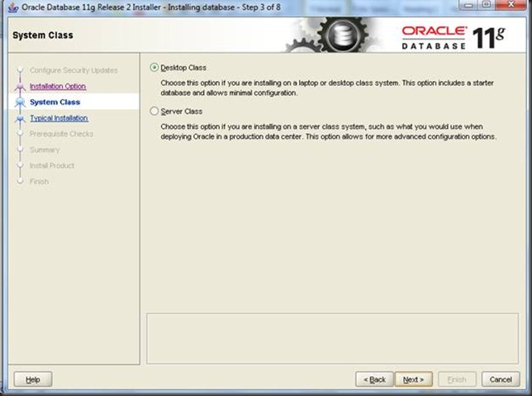Click the Server Class description text
This screenshot has width=532, height=396.
pos(329,131)
